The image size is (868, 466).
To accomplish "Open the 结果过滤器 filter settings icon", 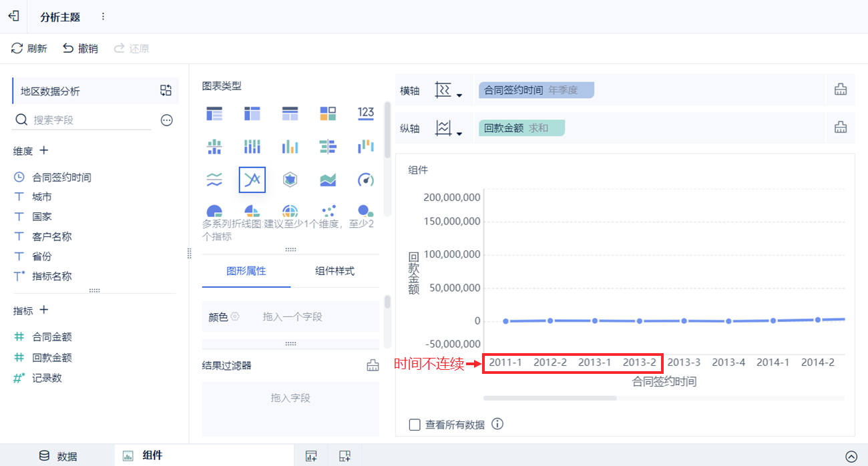I will (x=373, y=366).
